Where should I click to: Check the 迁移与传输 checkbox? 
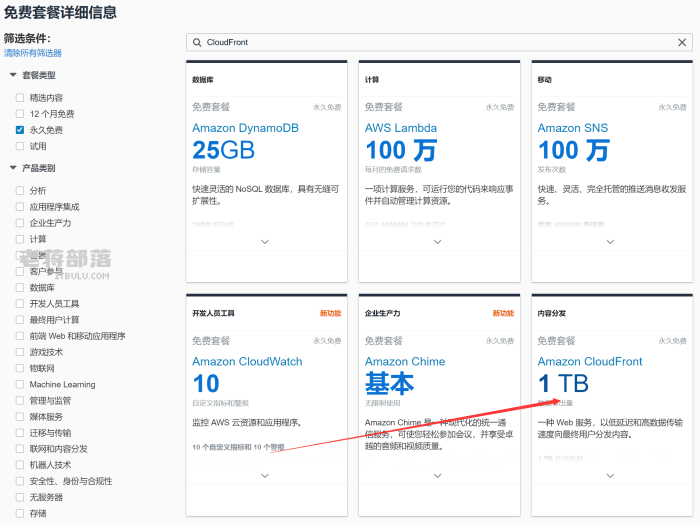pyautogui.click(x=20, y=433)
